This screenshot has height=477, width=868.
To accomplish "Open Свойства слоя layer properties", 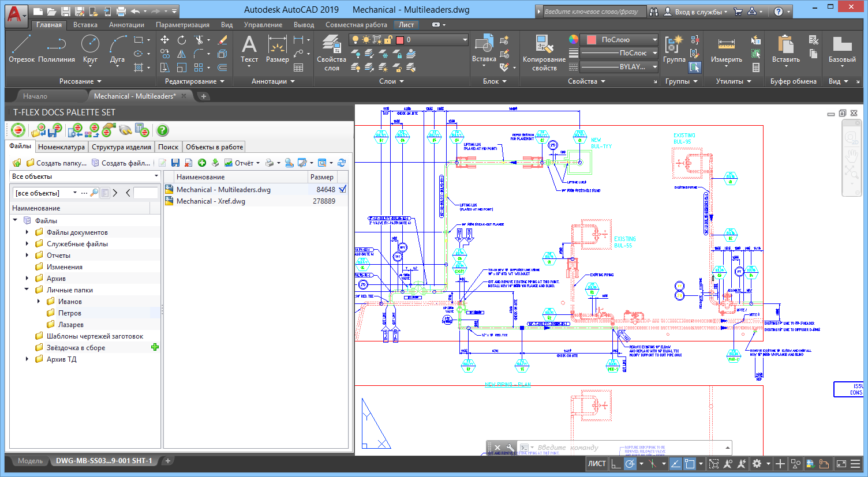I will pyautogui.click(x=332, y=52).
